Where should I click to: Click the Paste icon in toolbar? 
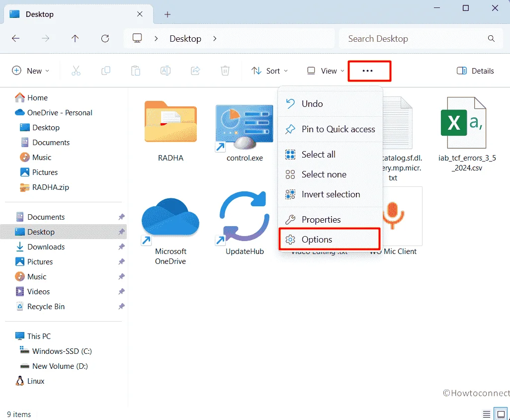click(135, 71)
